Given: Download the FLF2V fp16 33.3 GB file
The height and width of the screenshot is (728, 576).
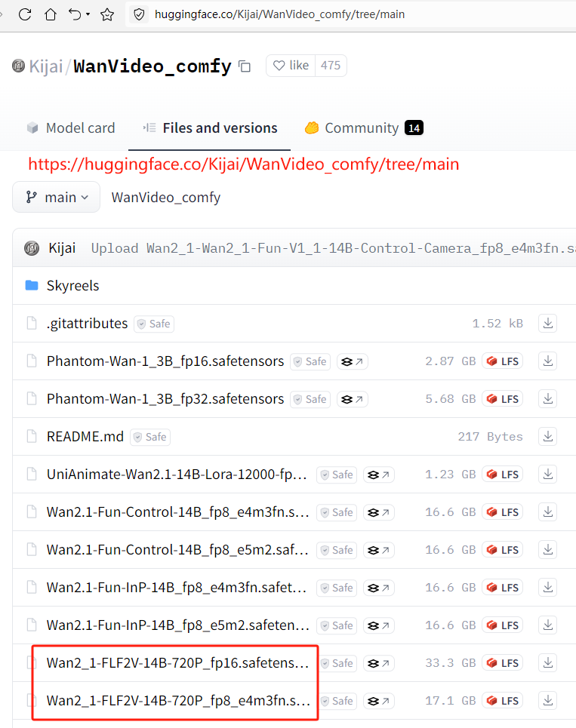Looking at the screenshot, I should click(548, 663).
